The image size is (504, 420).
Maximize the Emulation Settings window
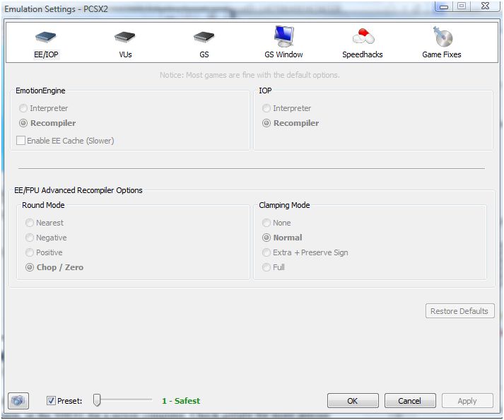(462, 6)
